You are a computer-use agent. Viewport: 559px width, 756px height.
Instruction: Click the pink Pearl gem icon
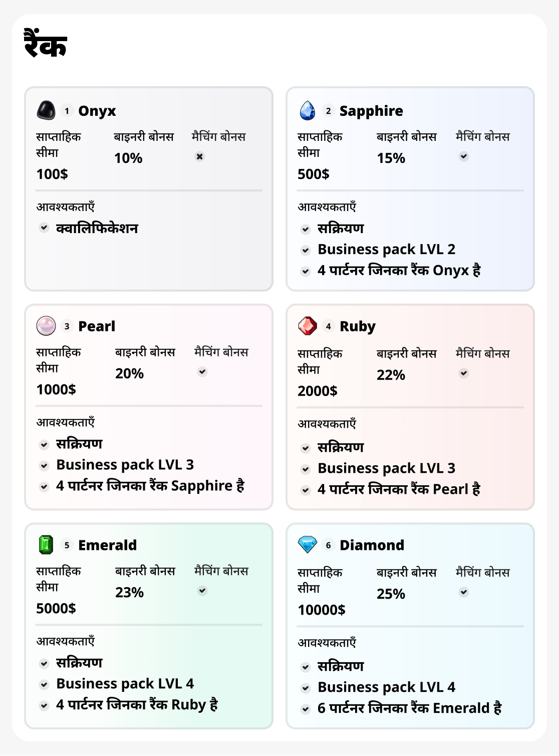pos(46,326)
